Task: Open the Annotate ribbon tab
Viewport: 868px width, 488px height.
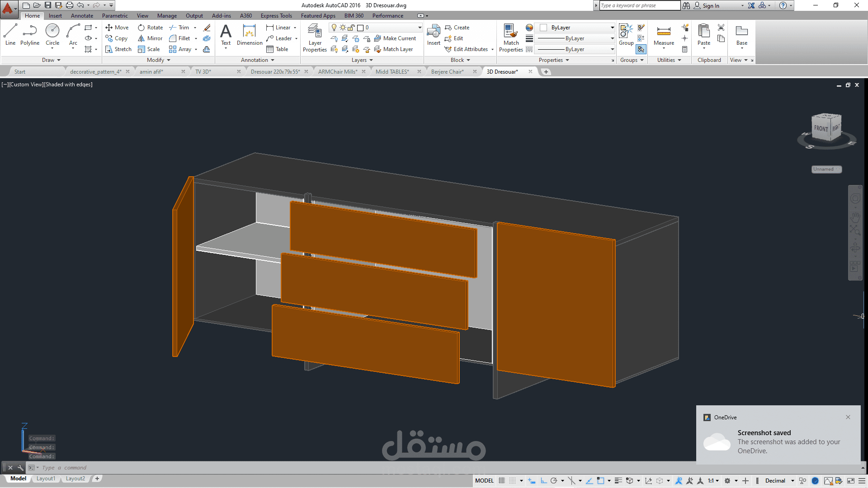Action: 82,16
